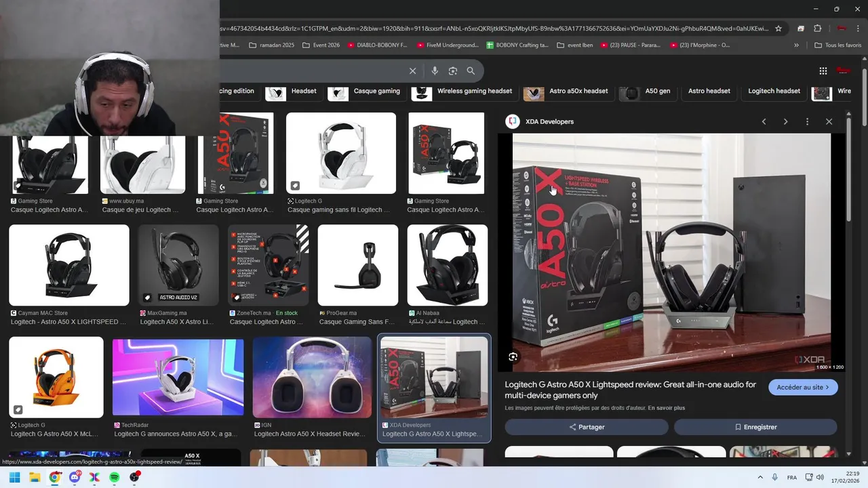Open Spotify from the taskbar
This screenshot has height=488, width=868.
click(x=115, y=477)
